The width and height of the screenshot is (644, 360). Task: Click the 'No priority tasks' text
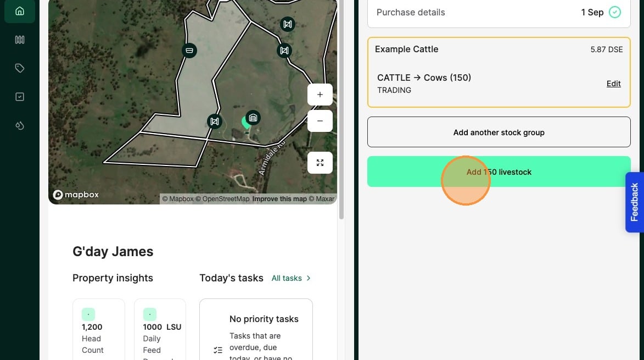click(264, 319)
